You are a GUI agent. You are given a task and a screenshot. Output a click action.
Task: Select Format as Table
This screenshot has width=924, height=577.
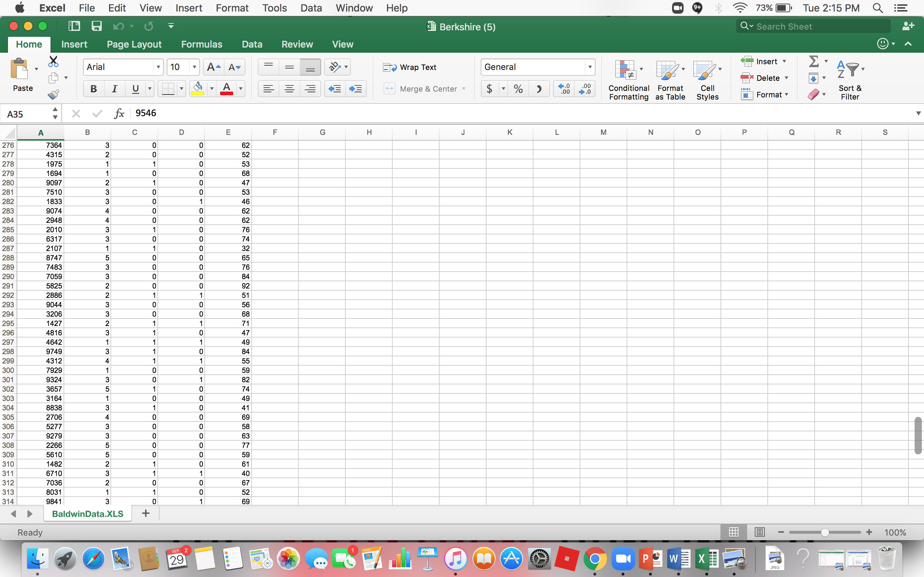tap(670, 79)
